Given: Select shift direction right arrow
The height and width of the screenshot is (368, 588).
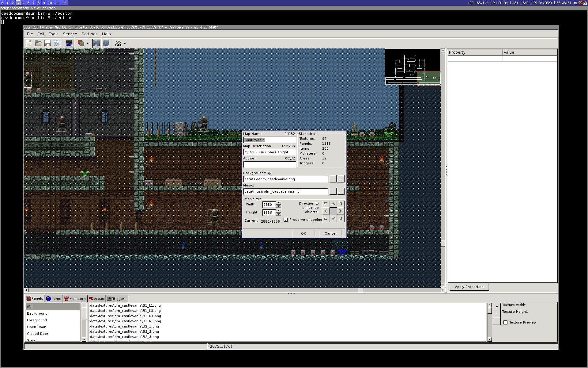Looking at the screenshot, I should (341, 211).
